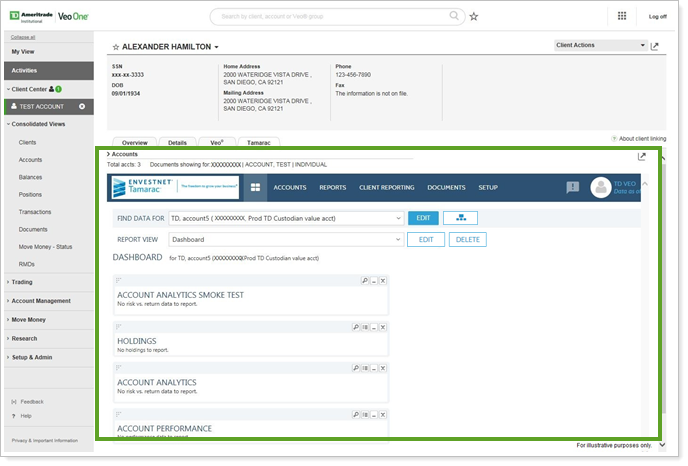This screenshot has height=466, width=688.
Task: Expand the Find Data For dropdown
Action: 397,218
